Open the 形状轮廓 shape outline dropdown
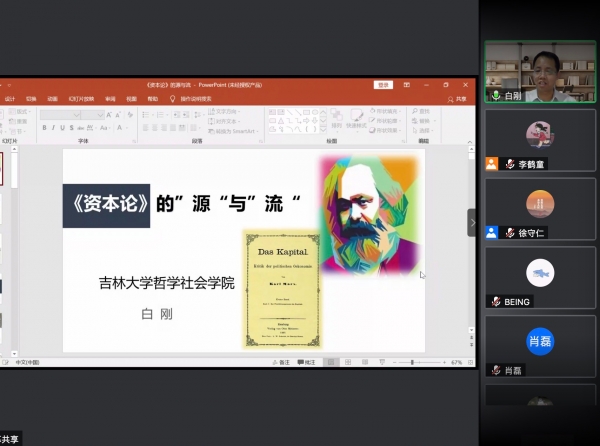Viewport: 600px width, 446px height. [386, 120]
